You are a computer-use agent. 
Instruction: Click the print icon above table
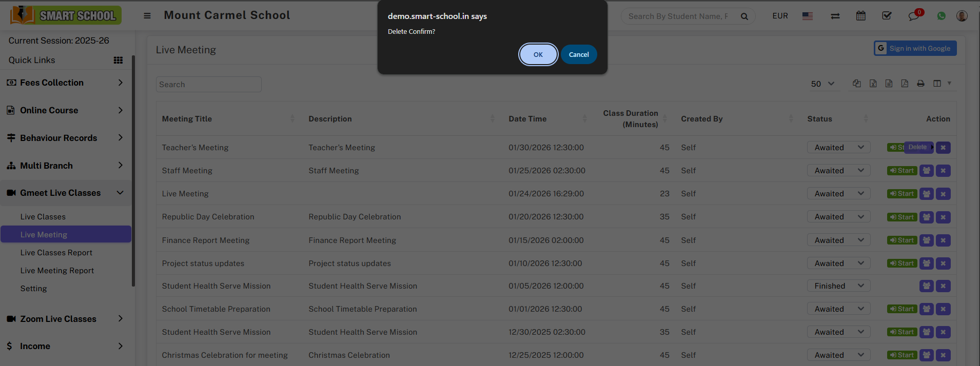(x=920, y=84)
